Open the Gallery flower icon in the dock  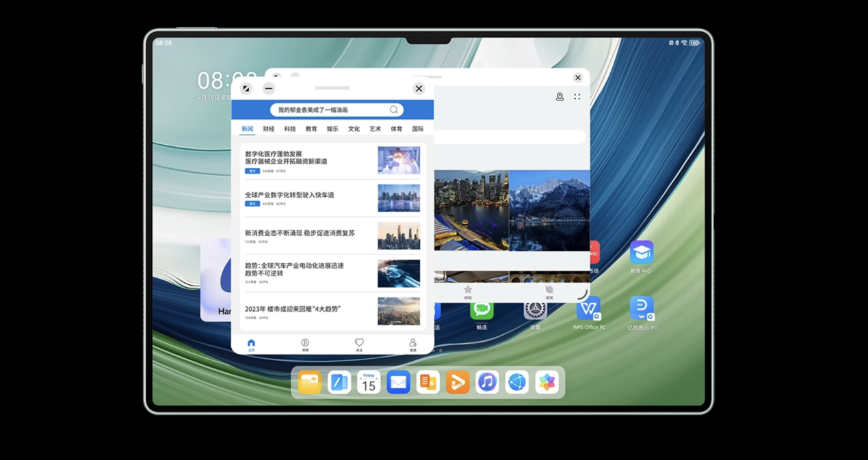(x=547, y=382)
